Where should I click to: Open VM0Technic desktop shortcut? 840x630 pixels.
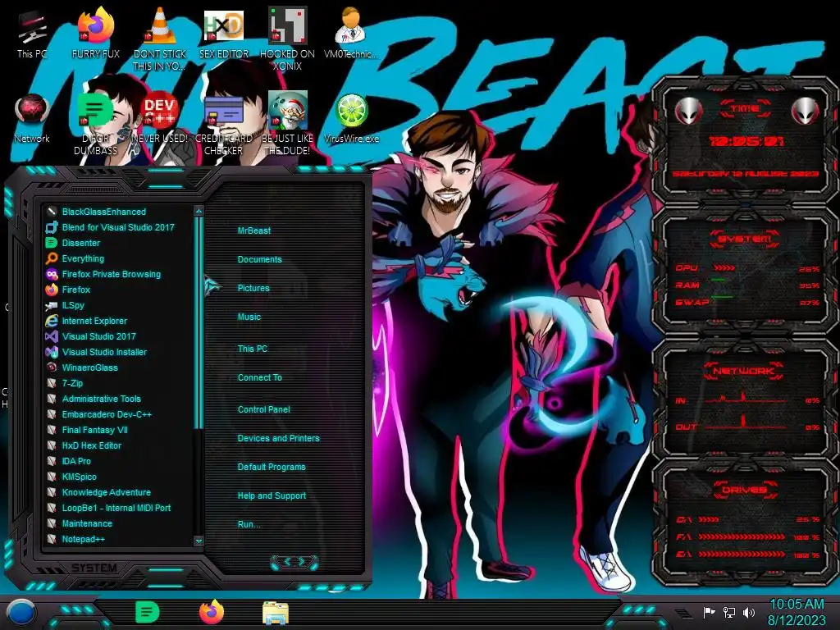[351, 34]
